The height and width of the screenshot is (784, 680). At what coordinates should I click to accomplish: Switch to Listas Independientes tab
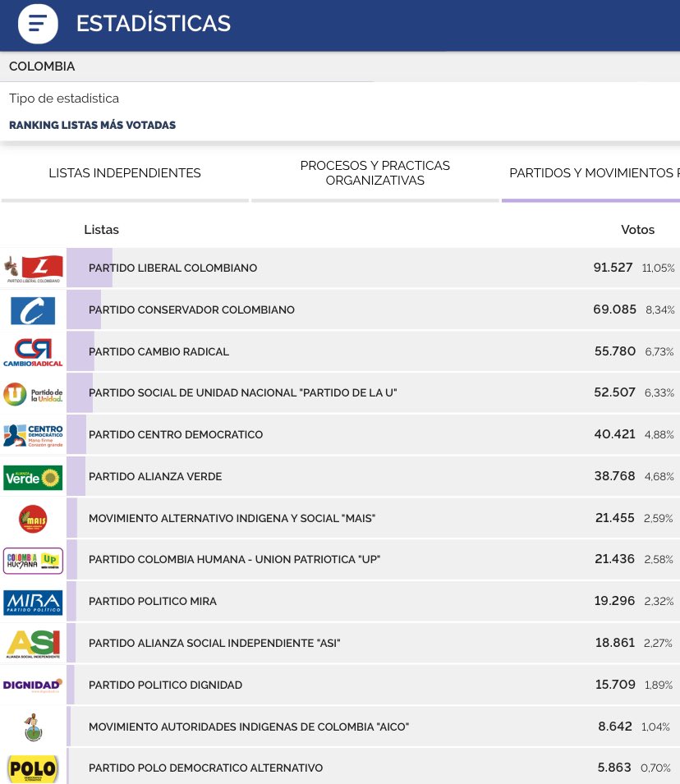pyautogui.click(x=125, y=173)
